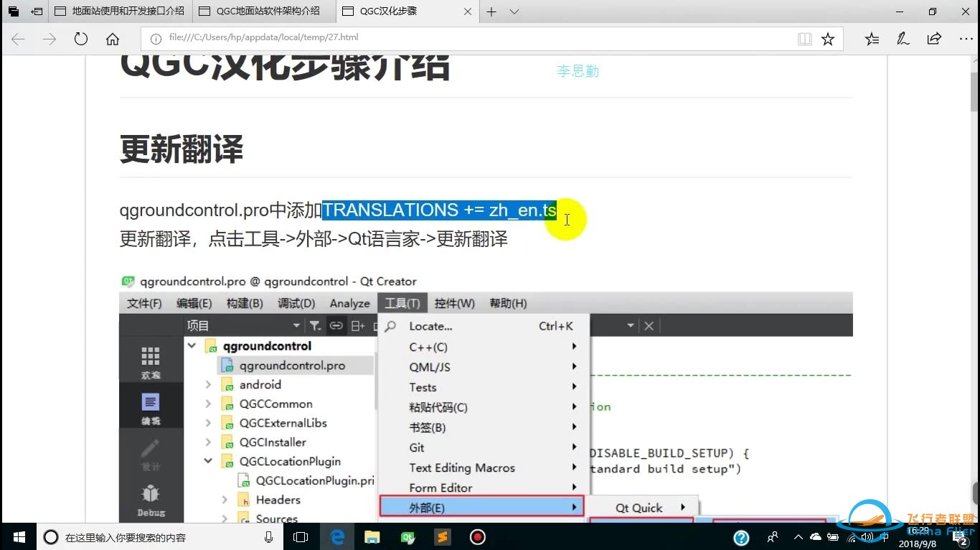
Task: Switch to 设计 design mode in sidebar
Action: tap(151, 455)
